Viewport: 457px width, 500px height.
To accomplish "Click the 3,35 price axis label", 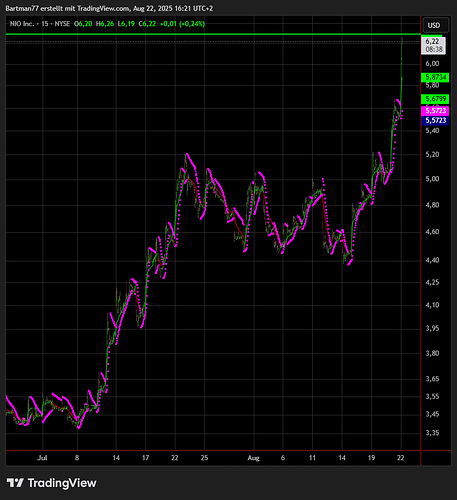I will (432, 433).
